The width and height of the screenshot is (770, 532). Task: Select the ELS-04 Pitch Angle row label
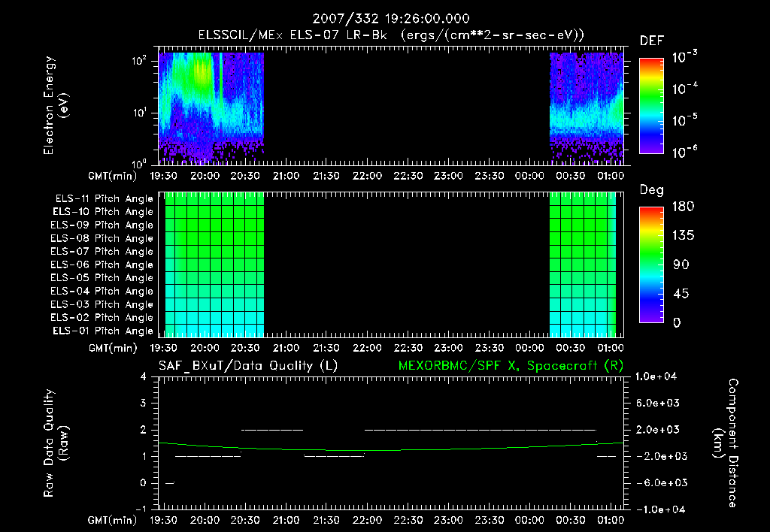point(102,291)
